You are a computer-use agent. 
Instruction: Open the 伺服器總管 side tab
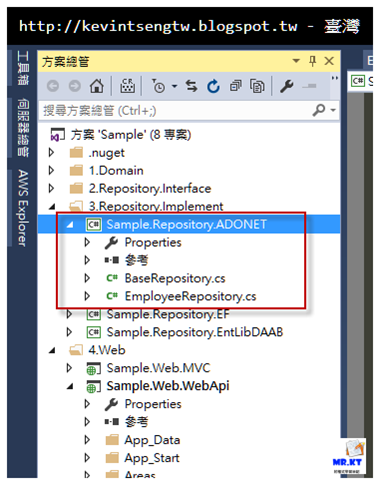(23, 127)
